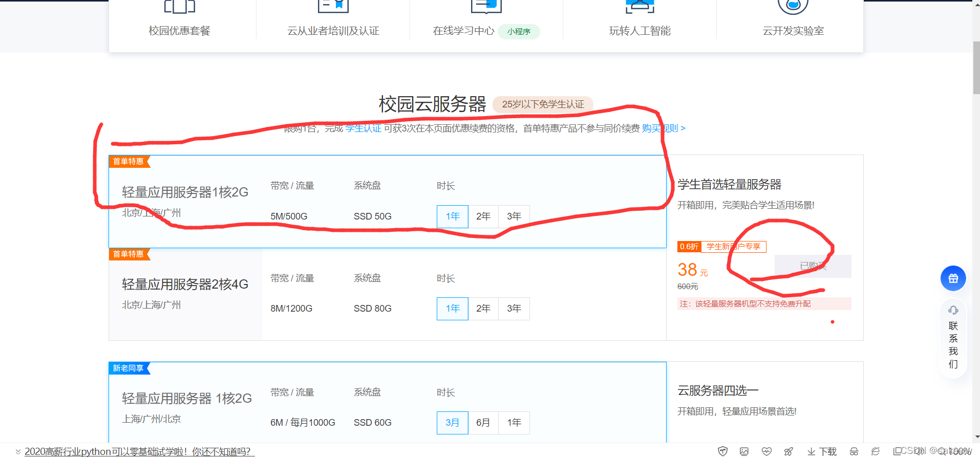Select 6月 duration for 6M/每月1000G server
This screenshot has width=980, height=459.
coord(483,423)
